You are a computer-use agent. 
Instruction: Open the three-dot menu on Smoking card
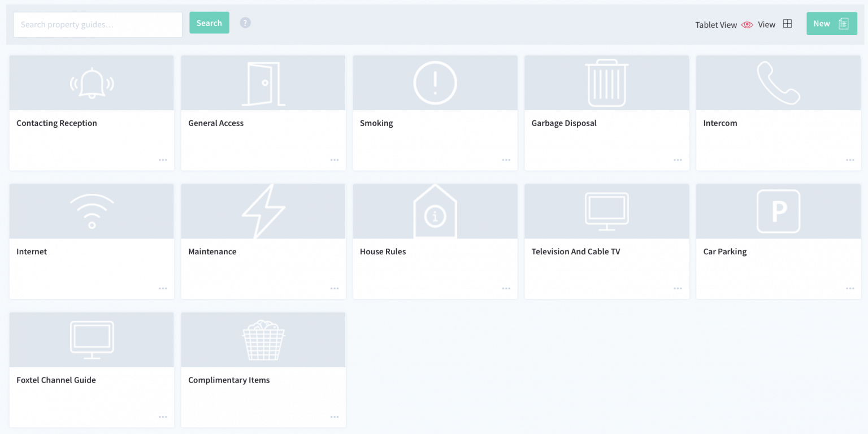click(x=506, y=160)
